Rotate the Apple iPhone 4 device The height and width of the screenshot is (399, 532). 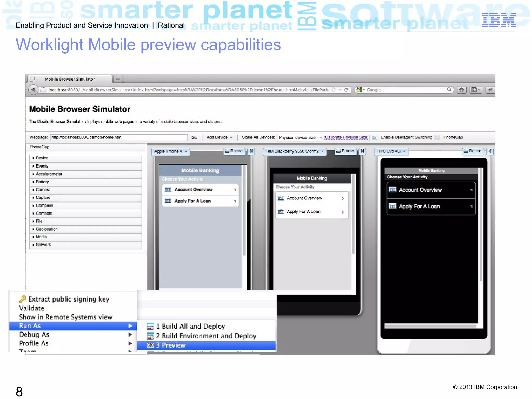tap(234, 151)
